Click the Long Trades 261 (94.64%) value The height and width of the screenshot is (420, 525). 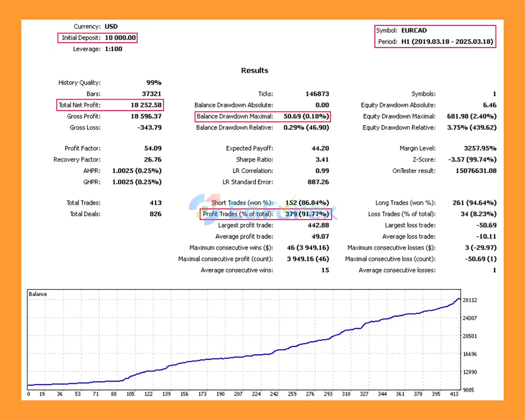coord(474,203)
